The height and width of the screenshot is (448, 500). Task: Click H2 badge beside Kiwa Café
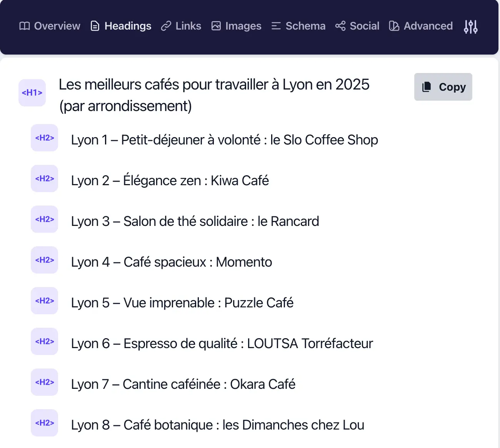coord(44,179)
